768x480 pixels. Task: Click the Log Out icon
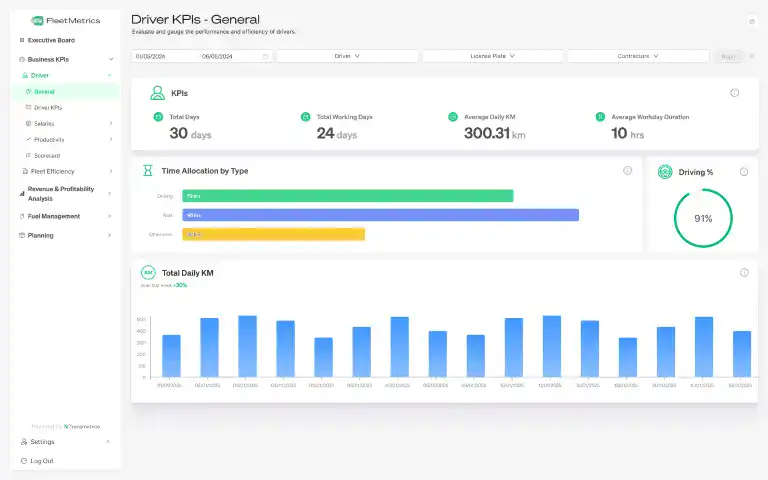(x=24, y=461)
